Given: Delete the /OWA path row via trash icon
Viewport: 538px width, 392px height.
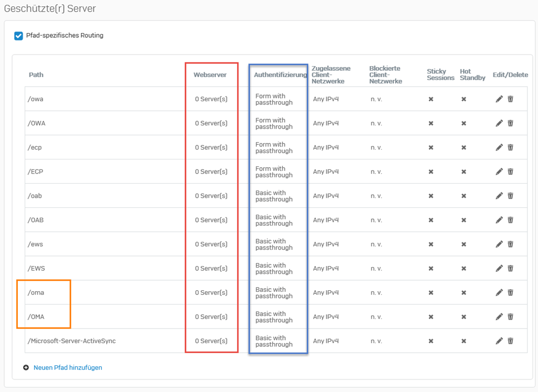Looking at the screenshot, I should [510, 123].
